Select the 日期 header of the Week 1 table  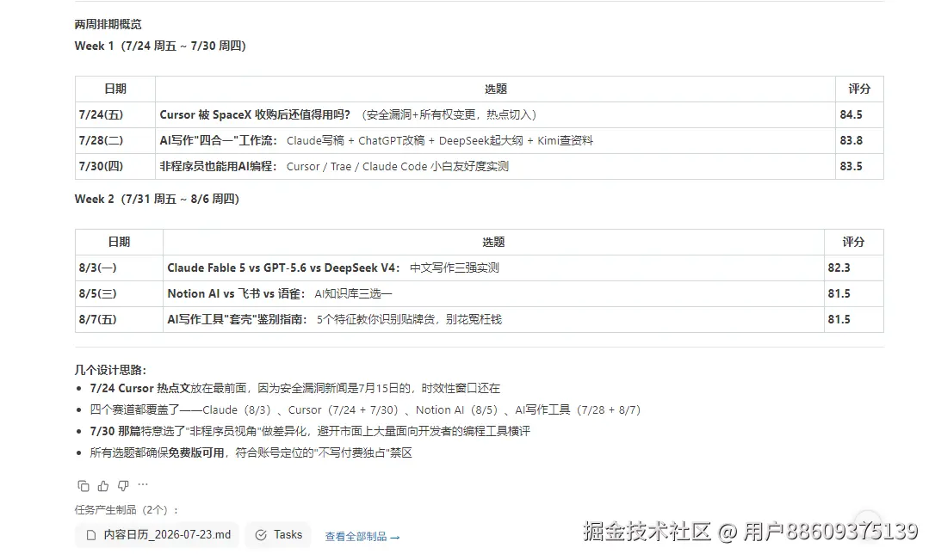coord(115,89)
